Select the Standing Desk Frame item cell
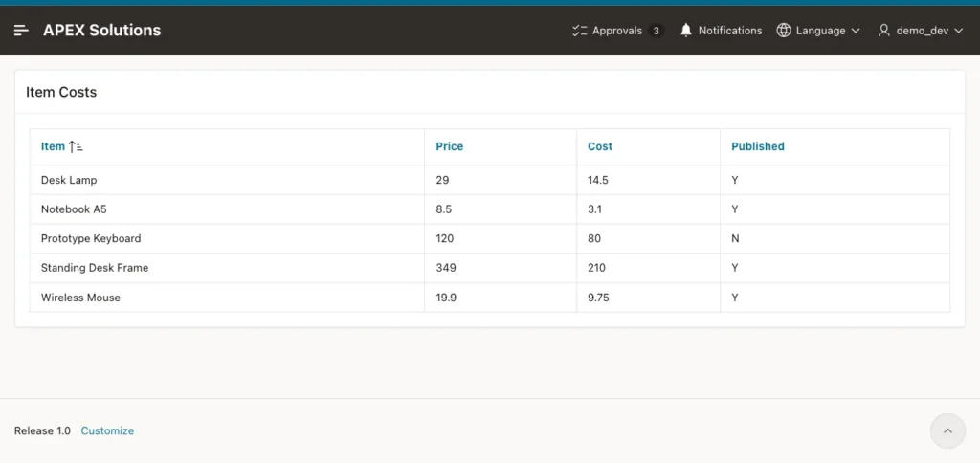Viewport: 980px width, 463px height. [x=228, y=268]
